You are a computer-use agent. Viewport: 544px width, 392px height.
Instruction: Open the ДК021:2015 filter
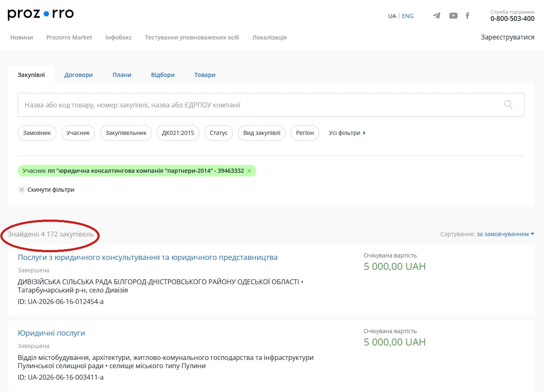[178, 133]
